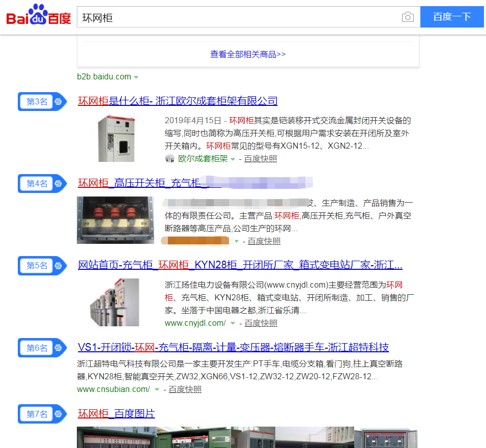Expand the arrow next to www.cnyjdl.com/
Image resolution: width=486 pixels, height=448 pixels.
[233, 324]
